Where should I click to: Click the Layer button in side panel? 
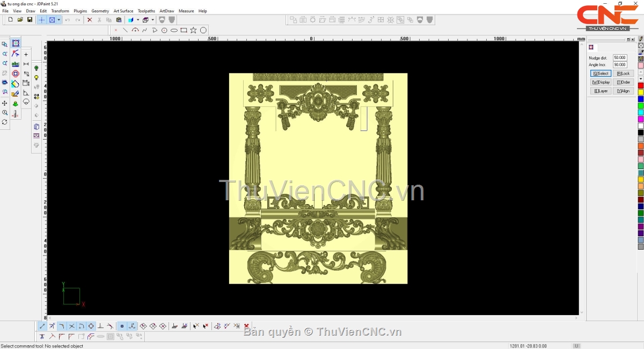pos(601,91)
